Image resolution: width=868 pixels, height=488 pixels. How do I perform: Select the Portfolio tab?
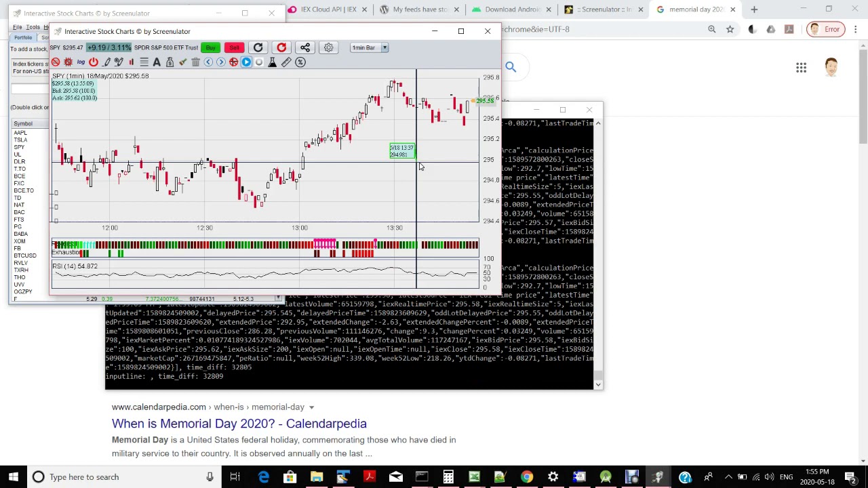click(x=23, y=37)
